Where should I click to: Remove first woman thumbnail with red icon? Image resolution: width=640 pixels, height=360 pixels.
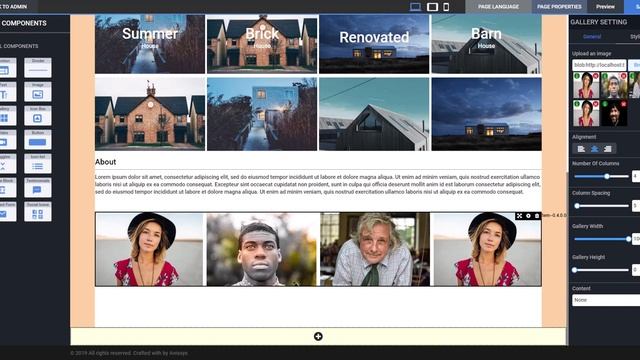pos(596,76)
